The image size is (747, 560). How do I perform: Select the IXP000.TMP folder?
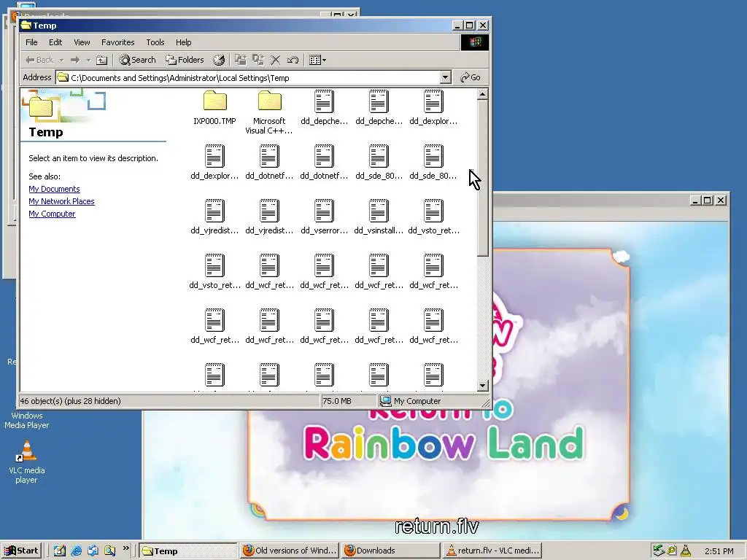[215, 108]
